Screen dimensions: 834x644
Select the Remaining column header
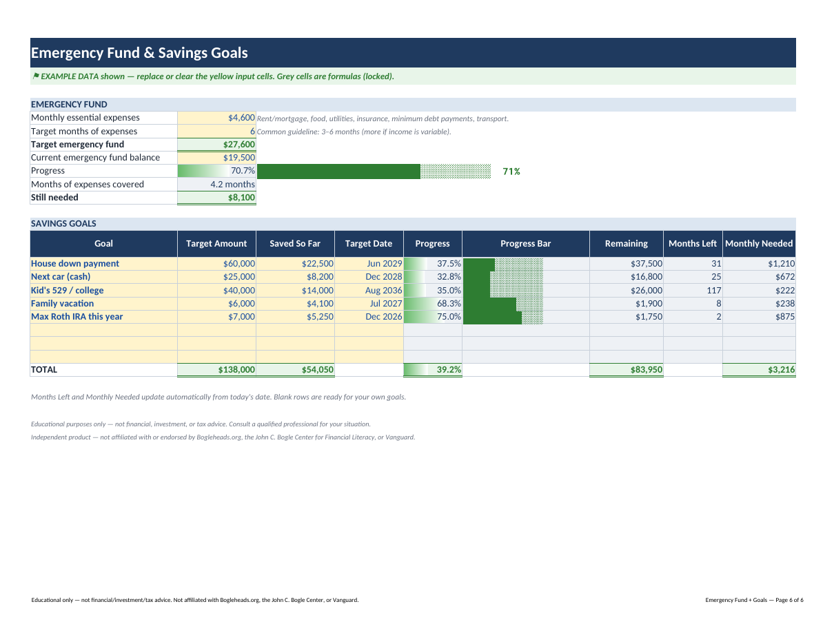coord(627,243)
